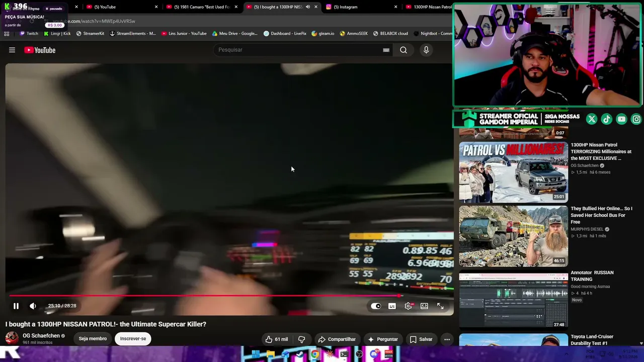
Task: Open the apps grid icon in bookmarks bar
Action: pos(7,34)
